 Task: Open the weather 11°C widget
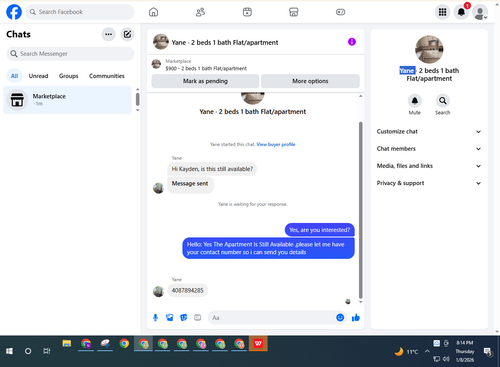(407, 351)
